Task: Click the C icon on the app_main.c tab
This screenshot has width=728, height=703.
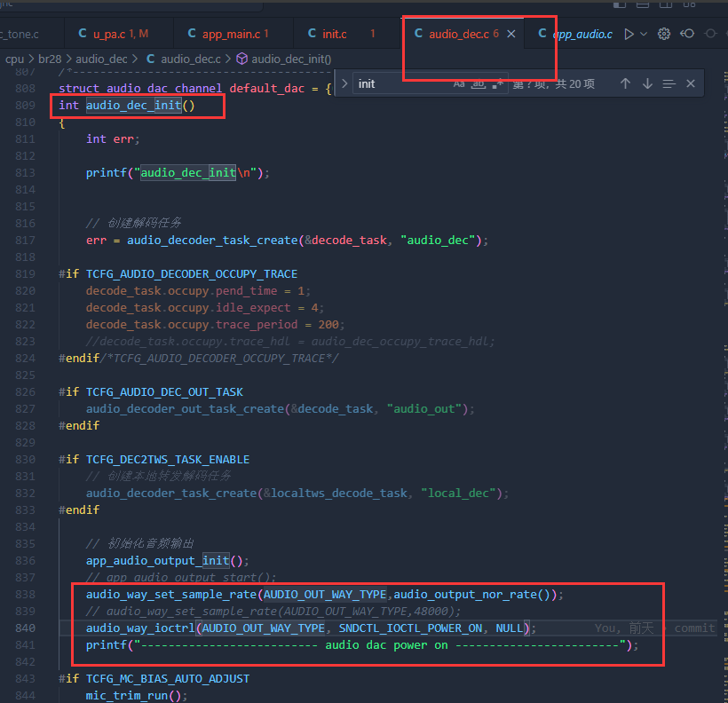Action: click(x=192, y=34)
